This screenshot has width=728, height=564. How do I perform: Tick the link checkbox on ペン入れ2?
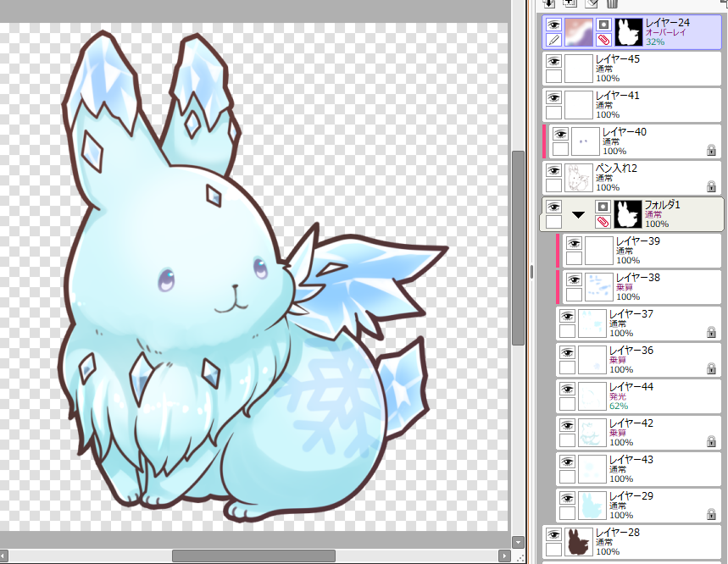tap(553, 185)
